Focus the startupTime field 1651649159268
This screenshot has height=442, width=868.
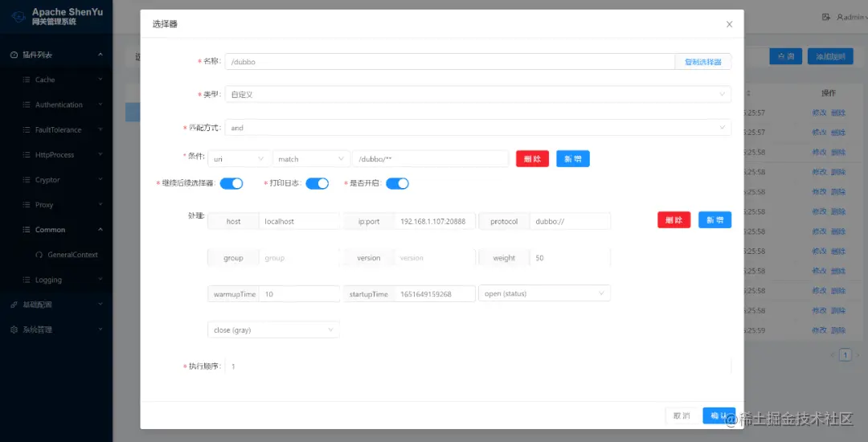pos(435,294)
